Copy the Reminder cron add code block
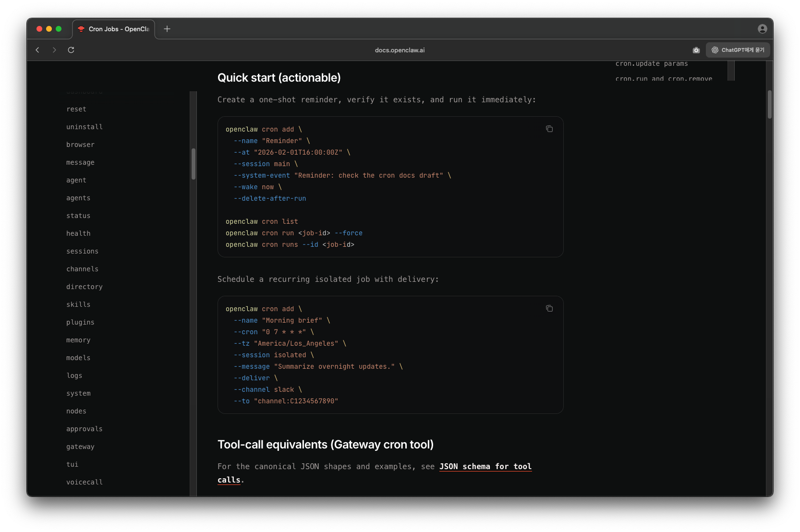Viewport: 800px width, 532px height. (x=549, y=129)
